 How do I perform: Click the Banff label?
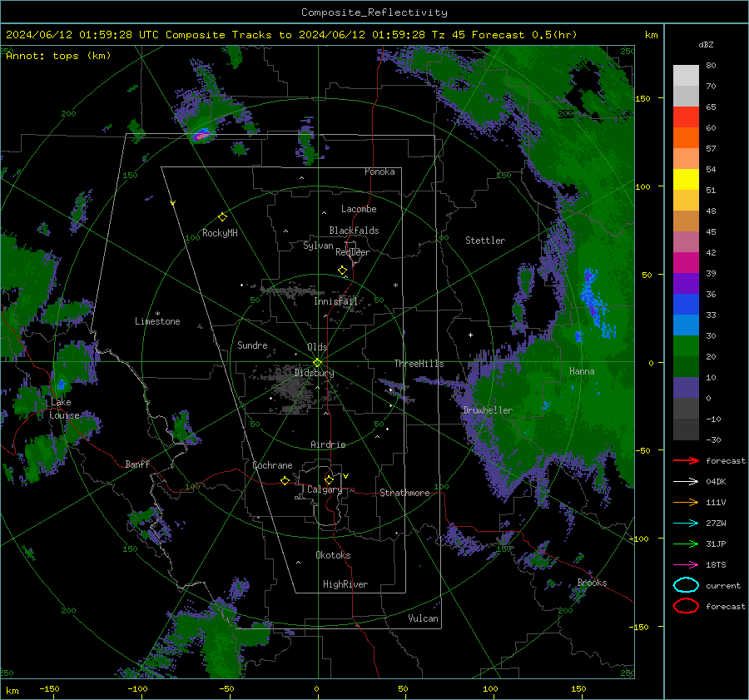[137, 464]
